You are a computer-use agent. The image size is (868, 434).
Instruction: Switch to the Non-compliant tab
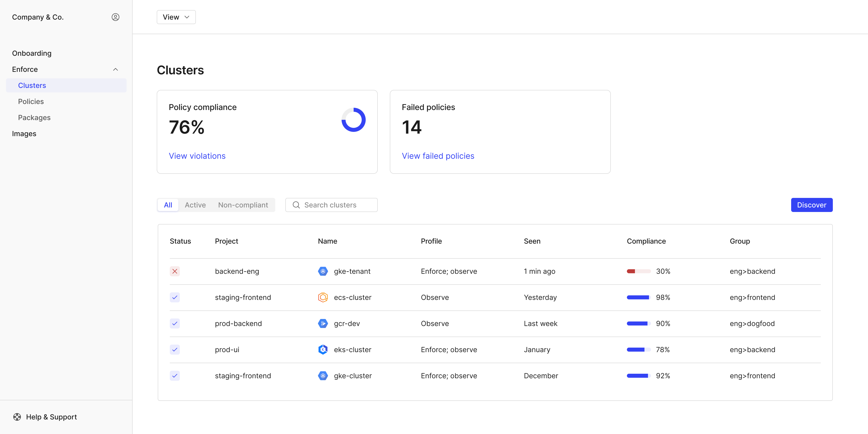(x=243, y=205)
